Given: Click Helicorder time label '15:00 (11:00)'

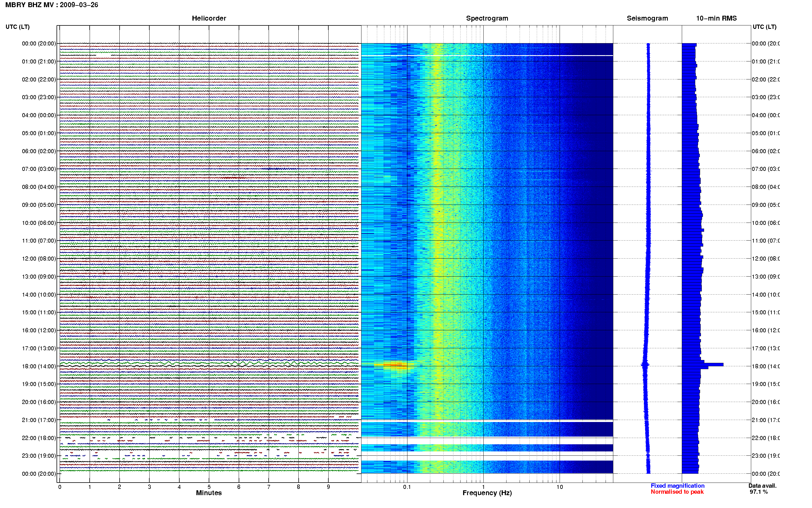Looking at the screenshot, I should (x=39, y=313).
